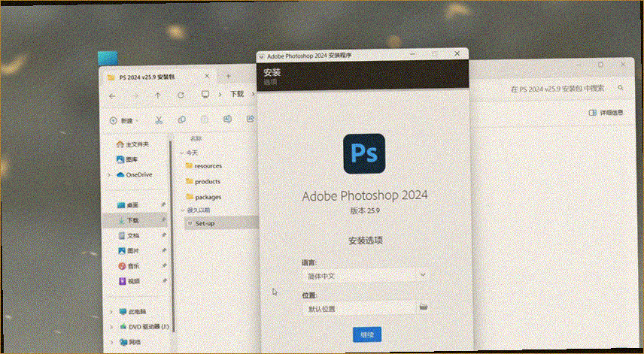Click the Continue (继续) button in installer
The width and height of the screenshot is (644, 354).
click(x=367, y=334)
